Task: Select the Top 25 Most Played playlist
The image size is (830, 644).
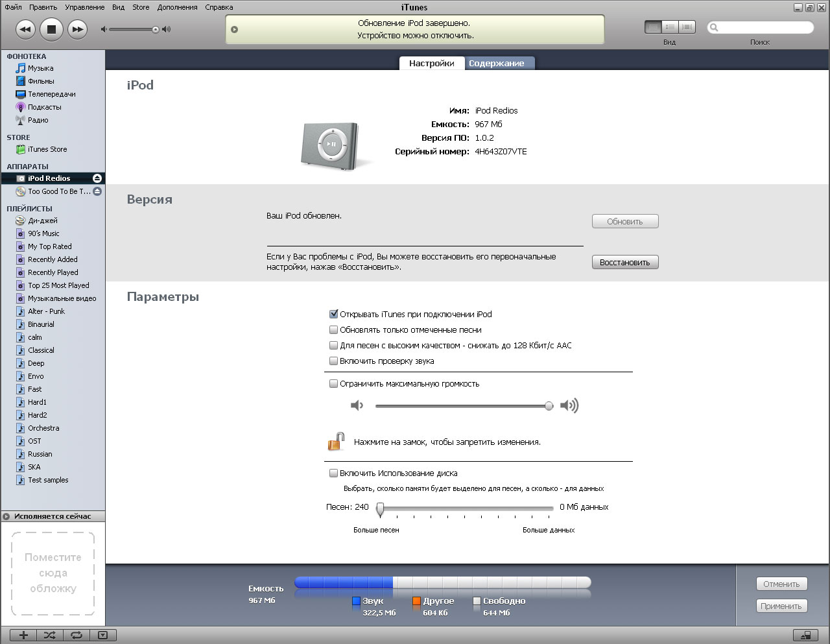Action: click(58, 285)
